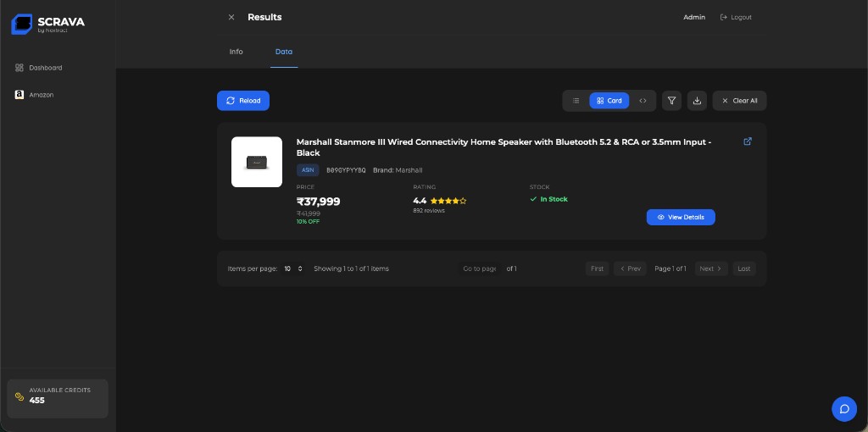
Task: Click the available credits coins icon
Action: (x=19, y=396)
